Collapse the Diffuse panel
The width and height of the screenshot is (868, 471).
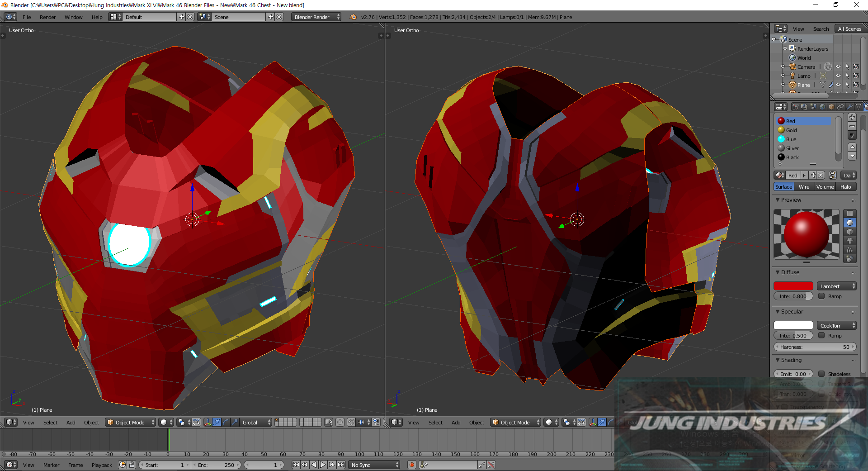click(778, 272)
